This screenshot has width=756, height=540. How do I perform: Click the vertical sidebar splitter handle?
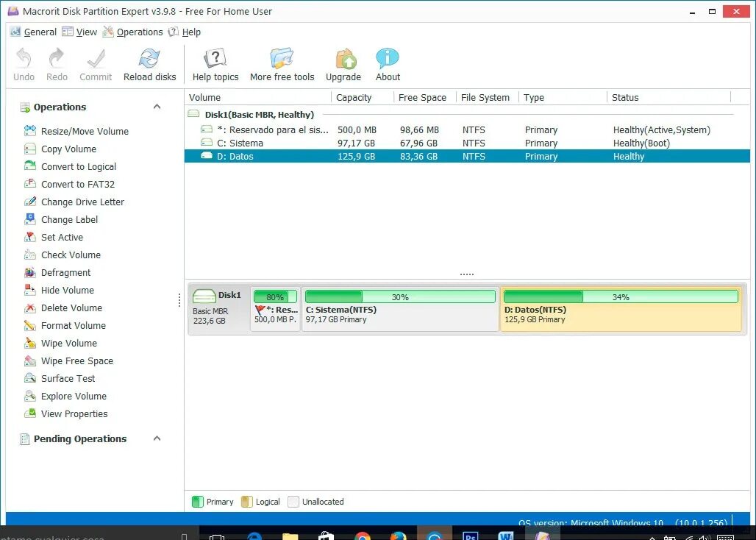(x=179, y=300)
